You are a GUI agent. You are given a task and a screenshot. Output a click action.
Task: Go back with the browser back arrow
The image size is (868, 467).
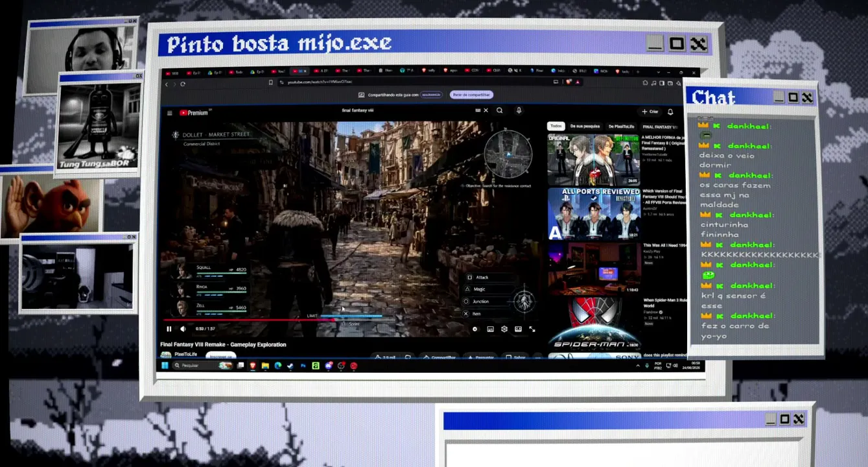pos(167,84)
